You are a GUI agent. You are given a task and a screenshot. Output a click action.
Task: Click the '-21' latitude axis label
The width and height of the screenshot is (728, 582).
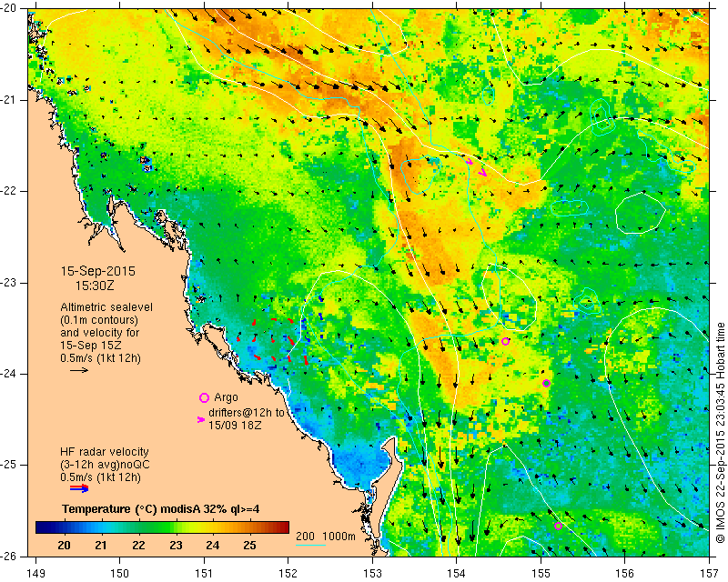click(x=9, y=100)
